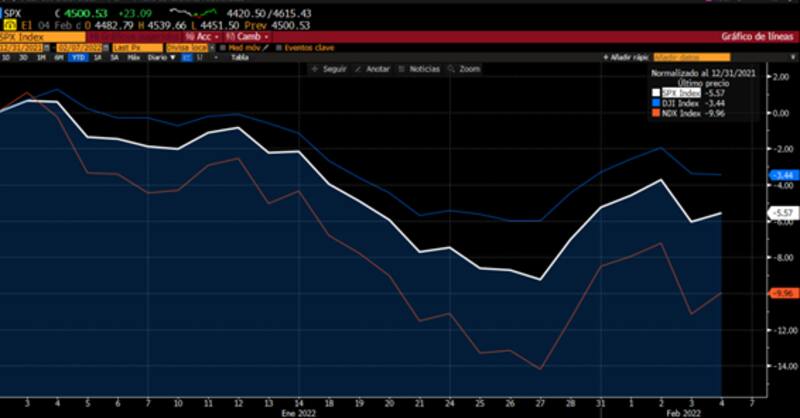This screenshot has width=800, height=418.
Task: Open the Noticias news overlay
Action: tap(418, 69)
